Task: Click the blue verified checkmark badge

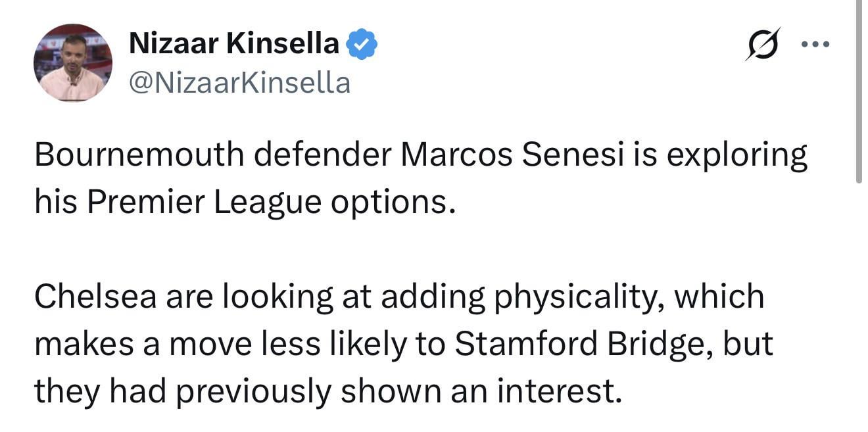Action: click(x=362, y=44)
